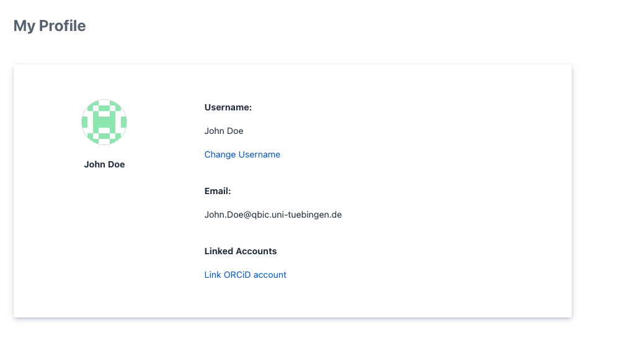Click the Linked Accounts section heading
This screenshot has width=635, height=364.
pos(241,251)
